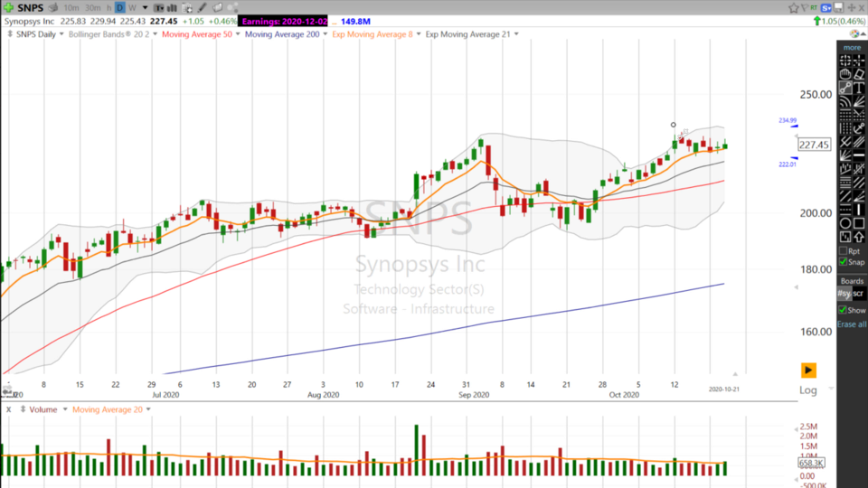Click the green plus add-symbol icon
Screen dimensions: 868x488
click(8, 8)
